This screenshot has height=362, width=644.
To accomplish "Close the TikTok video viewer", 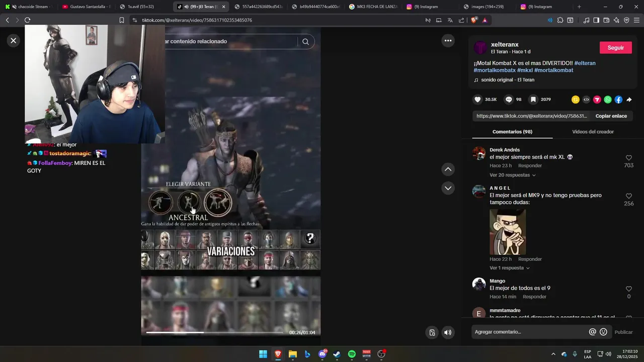I will coord(14,41).
